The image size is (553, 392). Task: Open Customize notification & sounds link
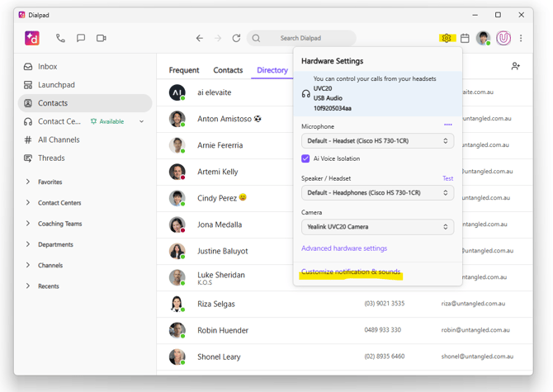pos(351,272)
